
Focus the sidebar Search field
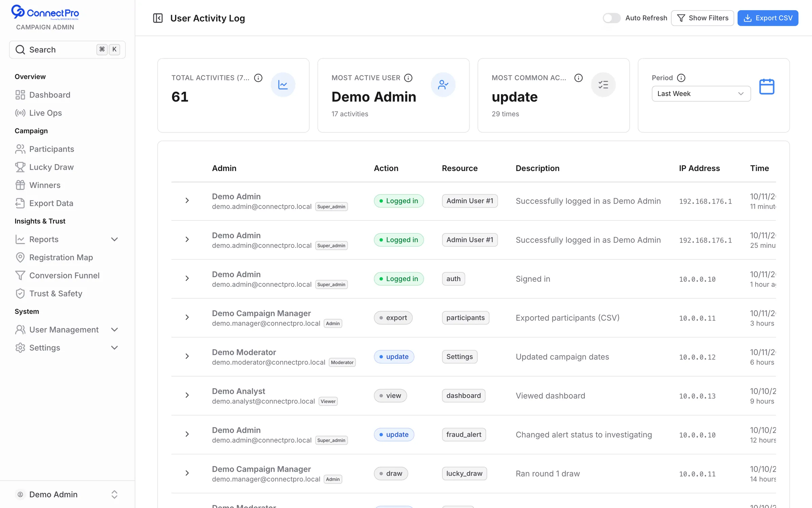tap(67, 50)
